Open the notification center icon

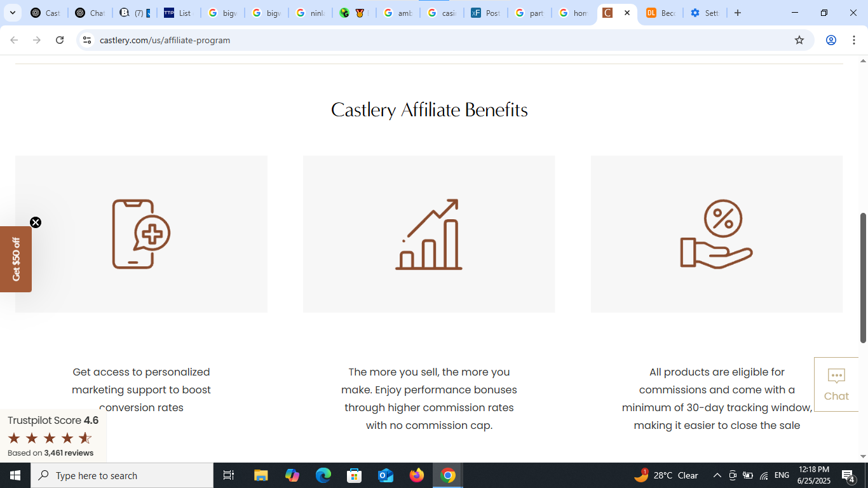[848, 475]
